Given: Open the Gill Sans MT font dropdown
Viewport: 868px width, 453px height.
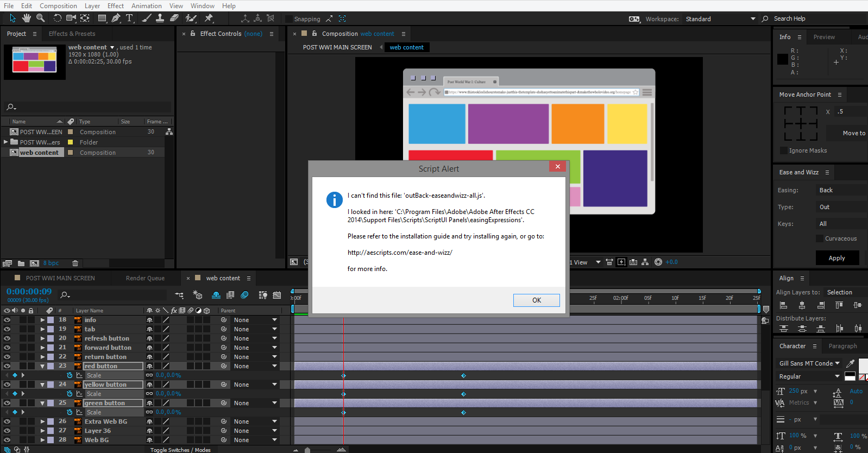Looking at the screenshot, I should (x=809, y=363).
